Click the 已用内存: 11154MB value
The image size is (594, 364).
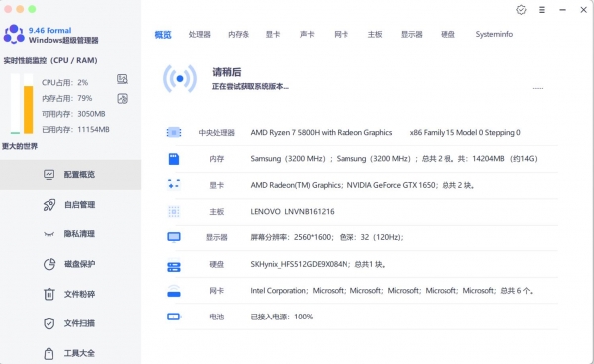(x=75, y=129)
